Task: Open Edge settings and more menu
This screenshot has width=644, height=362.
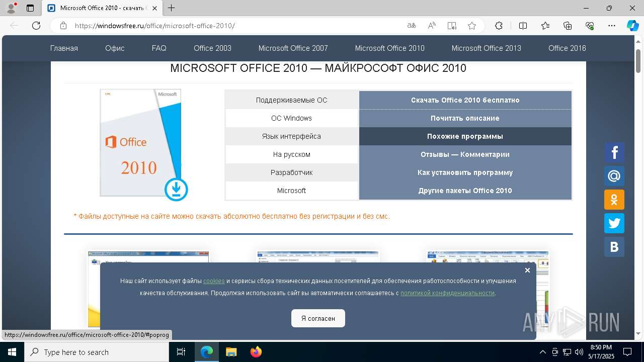Action: [612, 26]
